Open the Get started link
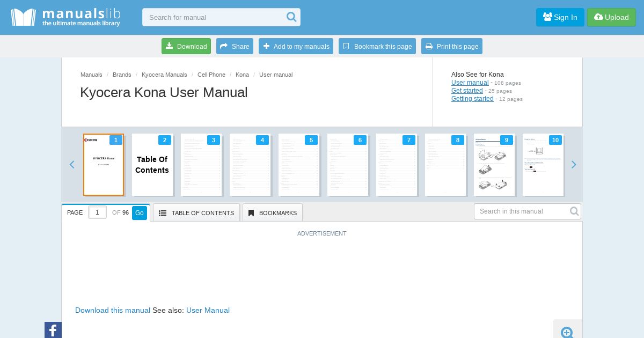 coord(467,91)
